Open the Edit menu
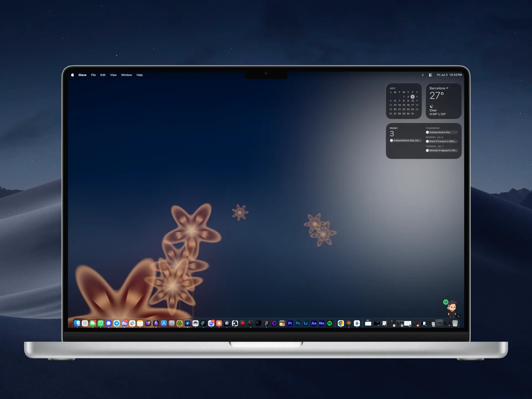 point(103,75)
